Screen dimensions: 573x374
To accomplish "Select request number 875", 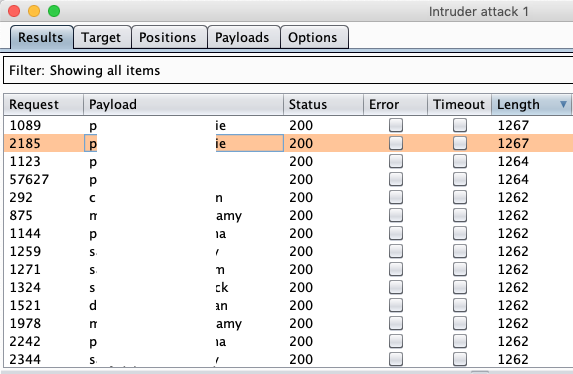I will [x=21, y=215].
